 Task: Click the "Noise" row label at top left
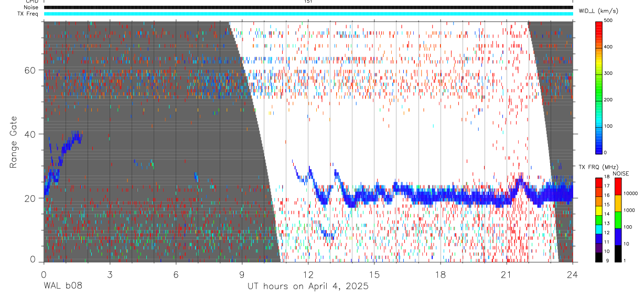point(31,7)
